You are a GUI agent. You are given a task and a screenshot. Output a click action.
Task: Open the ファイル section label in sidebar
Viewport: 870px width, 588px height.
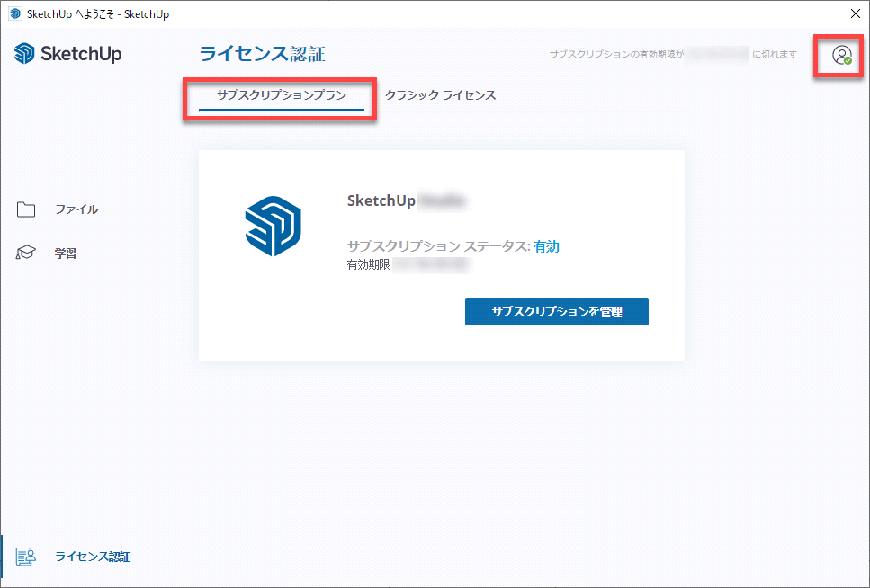click(x=76, y=209)
